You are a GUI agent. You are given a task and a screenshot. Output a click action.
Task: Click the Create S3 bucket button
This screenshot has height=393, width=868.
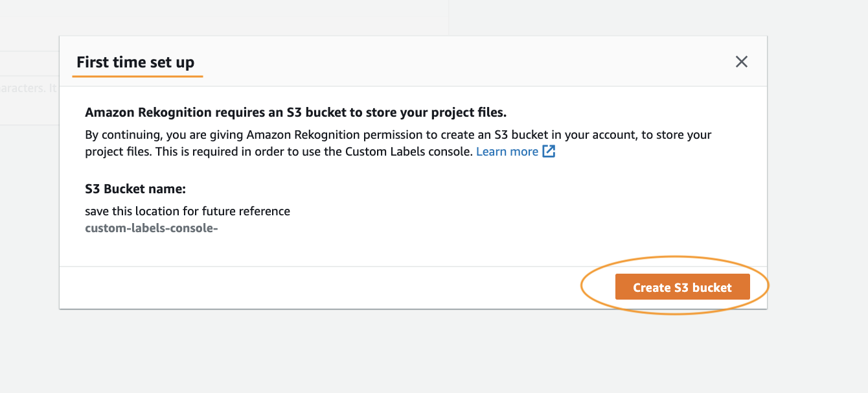pyautogui.click(x=682, y=287)
